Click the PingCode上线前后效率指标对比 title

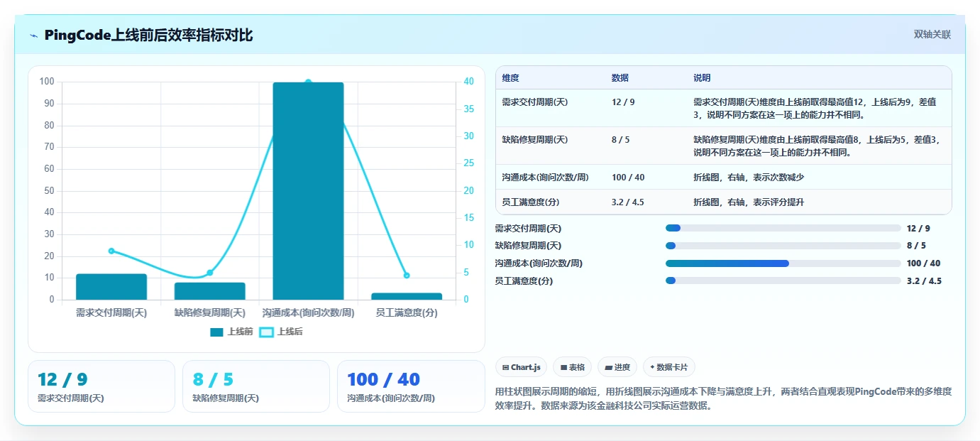pyautogui.click(x=148, y=36)
